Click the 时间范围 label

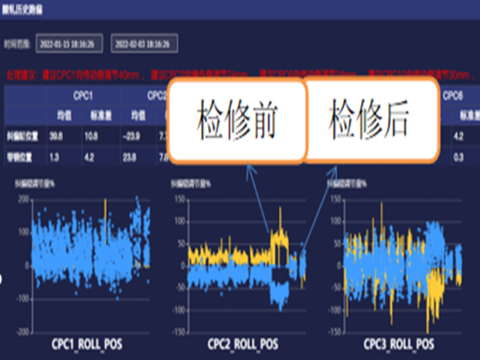pos(17,44)
